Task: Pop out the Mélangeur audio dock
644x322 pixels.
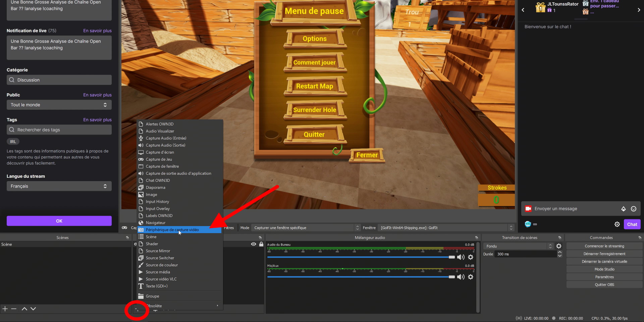Action: pyautogui.click(x=476, y=237)
